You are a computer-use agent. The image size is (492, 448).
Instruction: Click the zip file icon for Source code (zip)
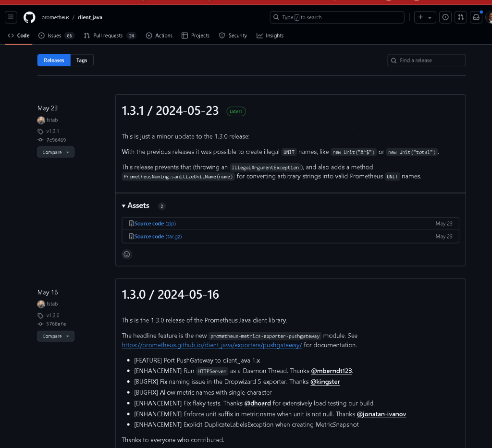pyautogui.click(x=132, y=224)
